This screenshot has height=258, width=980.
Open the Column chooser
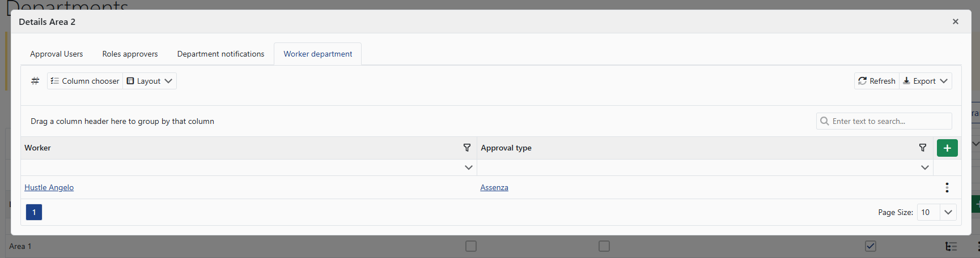(x=85, y=81)
